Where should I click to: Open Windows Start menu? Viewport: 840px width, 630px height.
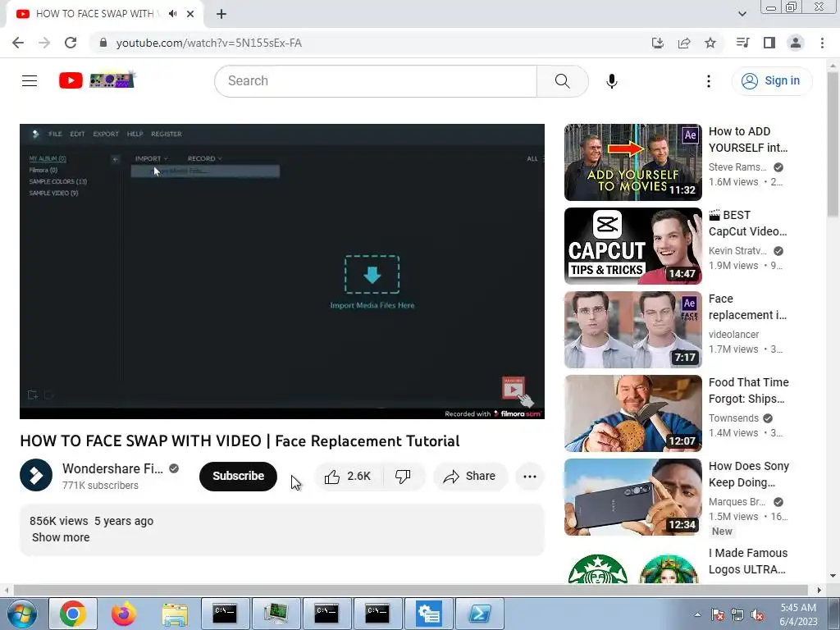point(22,614)
